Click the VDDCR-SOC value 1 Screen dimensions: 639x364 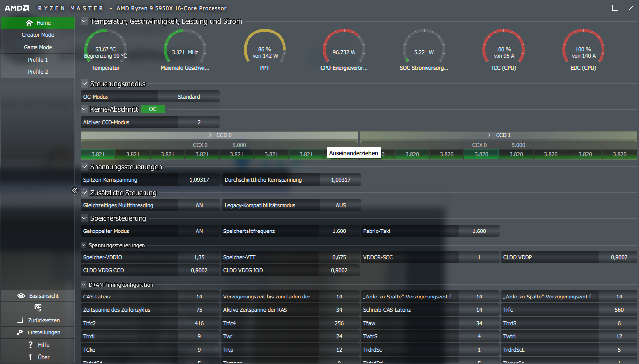pyautogui.click(x=479, y=257)
